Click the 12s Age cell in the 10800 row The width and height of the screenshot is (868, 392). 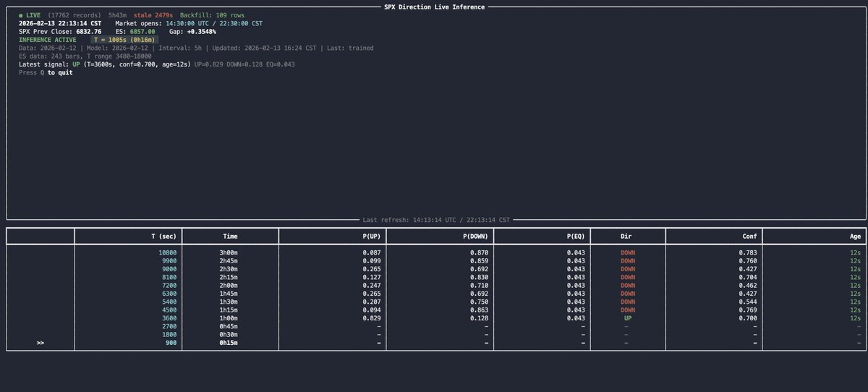point(856,252)
